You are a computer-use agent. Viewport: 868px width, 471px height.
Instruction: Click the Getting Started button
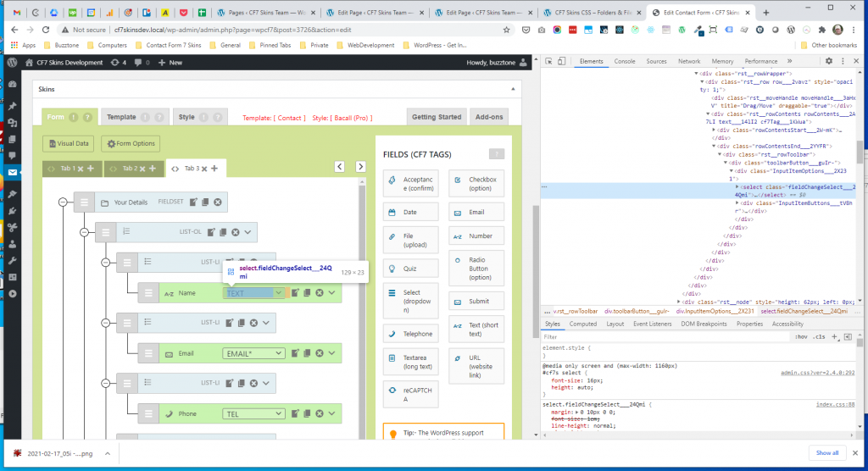click(x=437, y=117)
